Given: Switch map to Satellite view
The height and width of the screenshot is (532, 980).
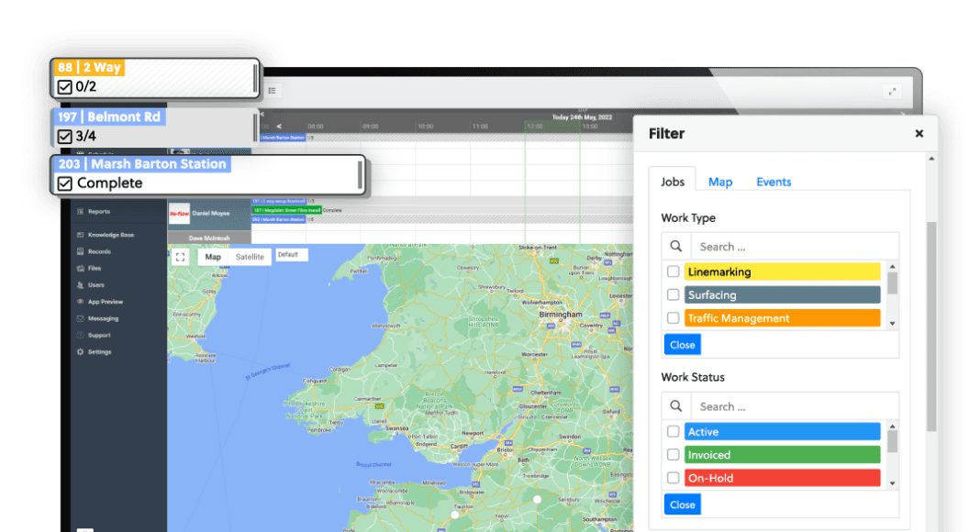Looking at the screenshot, I should coord(250,257).
